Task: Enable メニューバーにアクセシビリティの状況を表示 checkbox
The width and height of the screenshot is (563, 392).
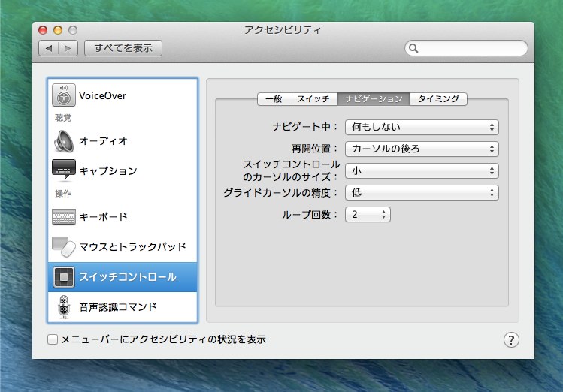Action: click(x=53, y=339)
